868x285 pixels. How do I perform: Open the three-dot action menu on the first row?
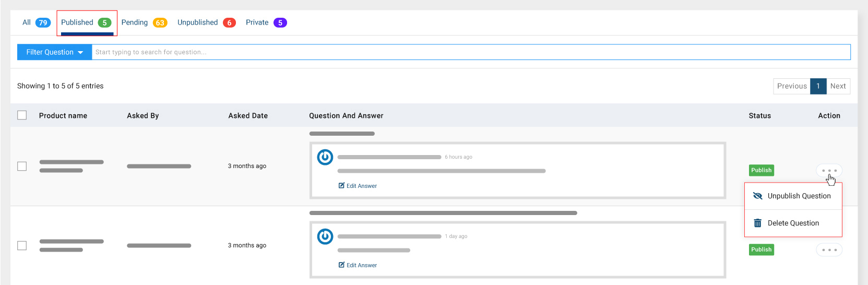(x=829, y=171)
